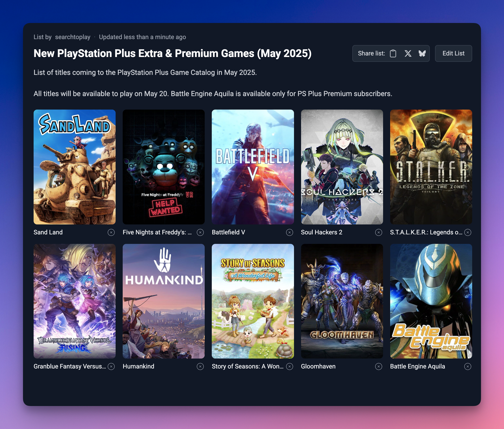Copy the list link to clipboard

pyautogui.click(x=393, y=53)
